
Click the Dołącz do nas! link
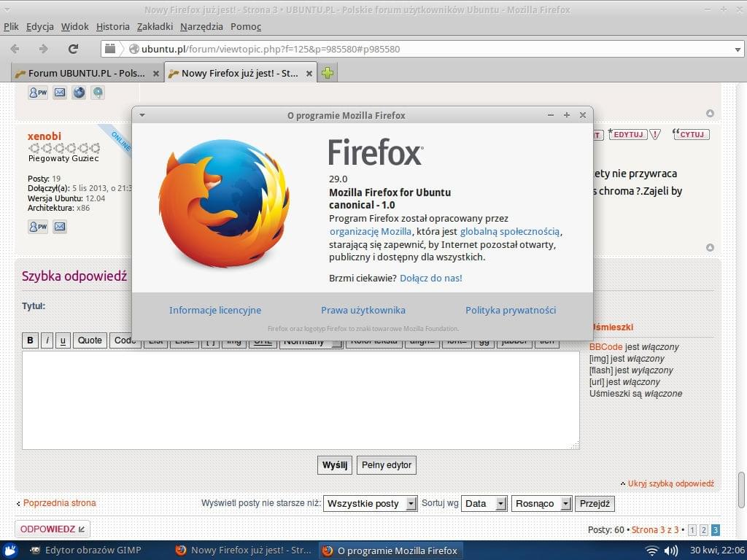click(430, 278)
